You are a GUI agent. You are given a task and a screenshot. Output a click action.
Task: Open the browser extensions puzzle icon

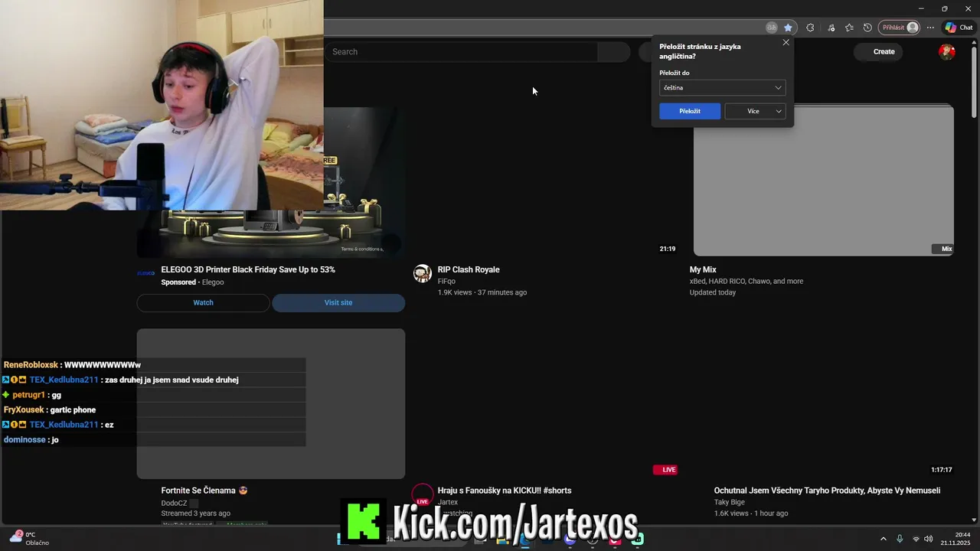[x=810, y=28]
